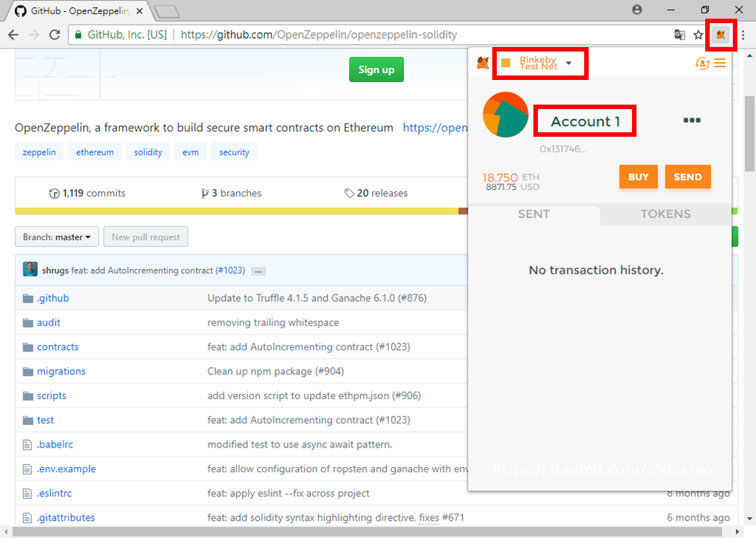Open Account 1 options three dots

[x=692, y=120]
